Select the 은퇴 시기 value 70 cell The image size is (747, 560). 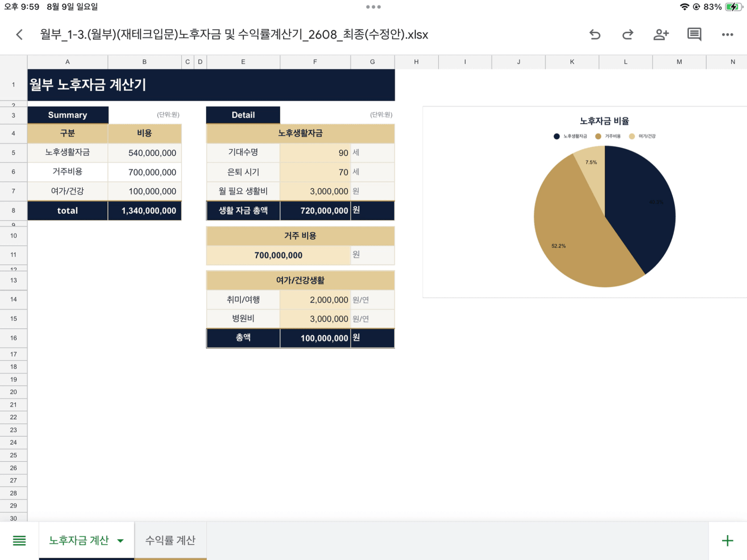pyautogui.click(x=315, y=172)
